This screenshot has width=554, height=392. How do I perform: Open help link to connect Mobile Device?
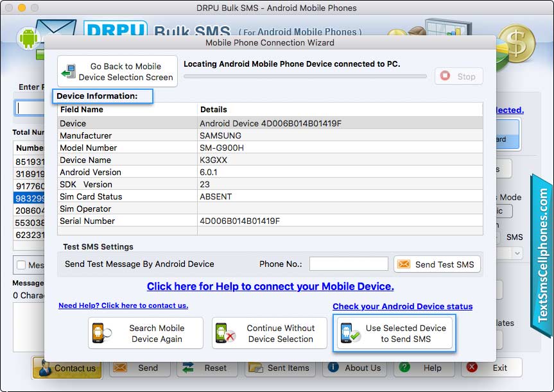tap(270, 286)
